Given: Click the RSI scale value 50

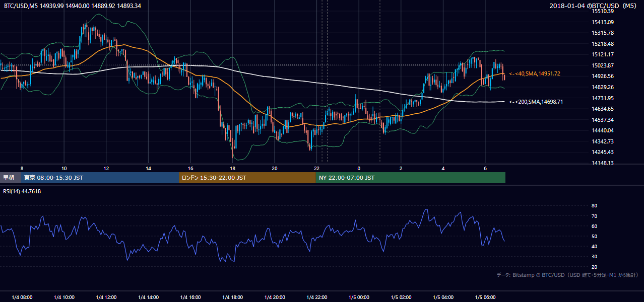Looking at the screenshot, I should pyautogui.click(x=594, y=236).
